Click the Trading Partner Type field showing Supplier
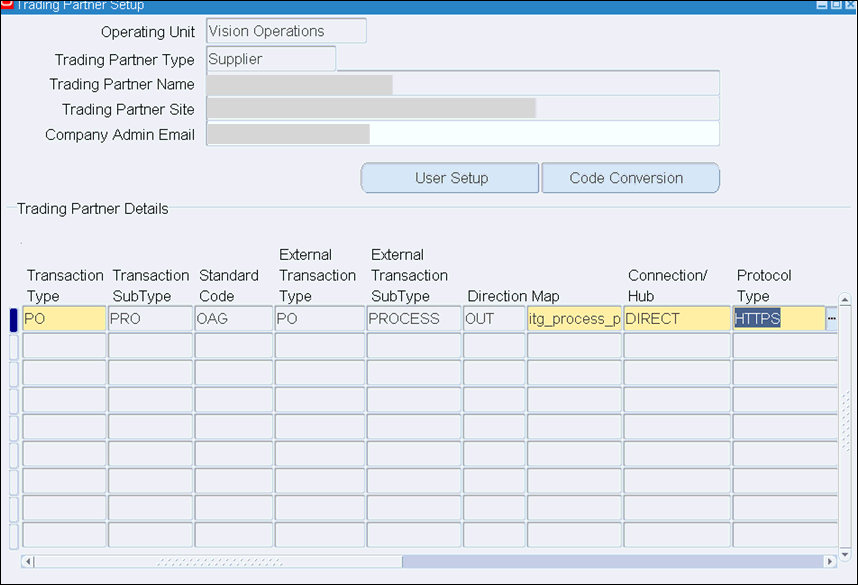The image size is (858, 585). point(270,58)
